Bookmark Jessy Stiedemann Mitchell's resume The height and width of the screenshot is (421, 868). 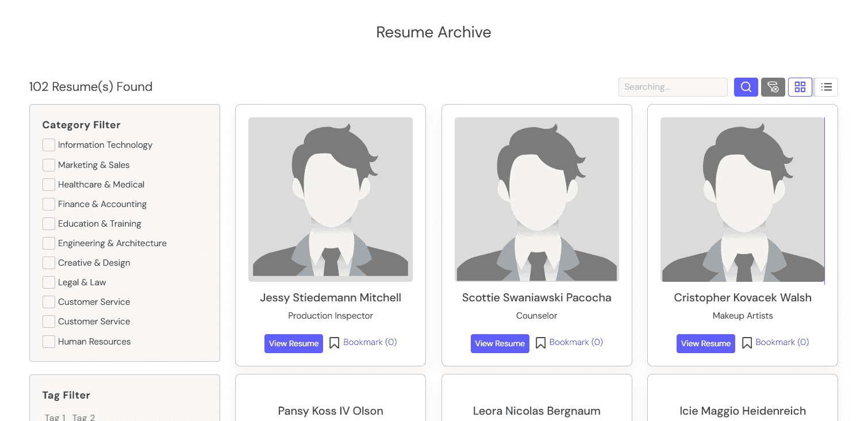pos(363,343)
